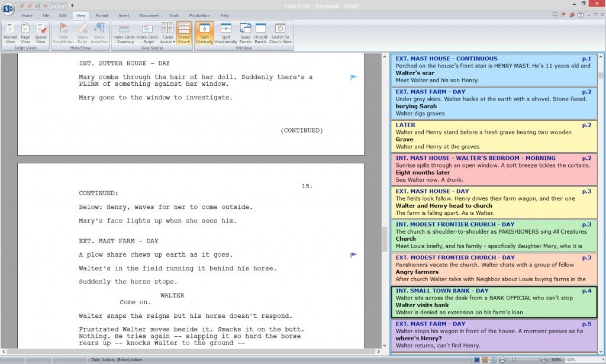Switch to the Format ribbon tab

click(103, 15)
